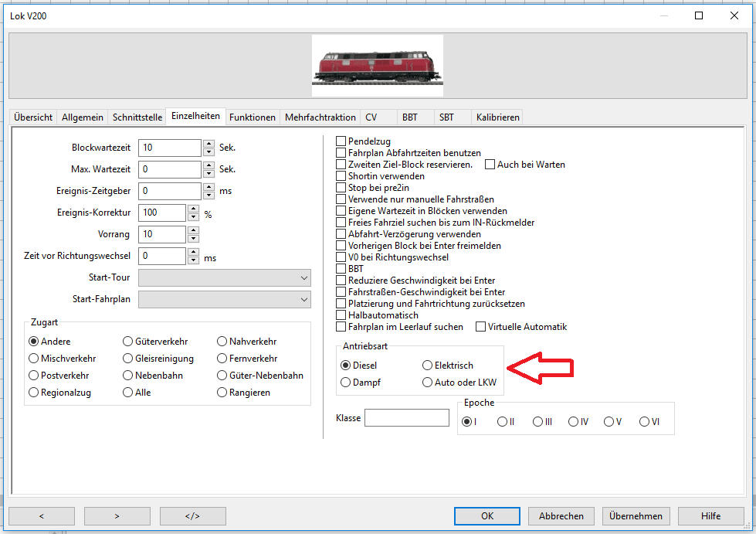Open the Start-Tour dropdown

point(225,278)
